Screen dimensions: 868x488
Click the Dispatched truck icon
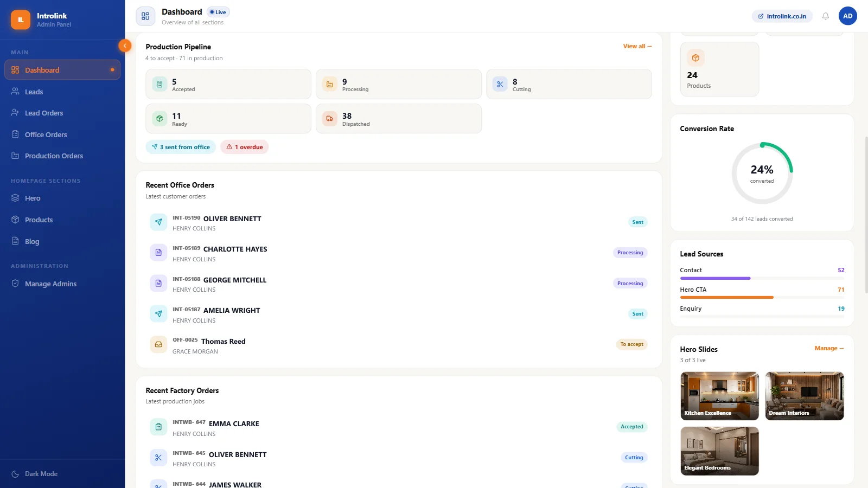click(330, 118)
